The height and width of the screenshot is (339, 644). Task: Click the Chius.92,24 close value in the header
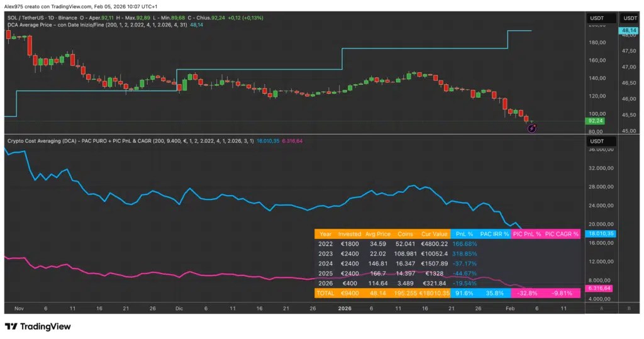pyautogui.click(x=210, y=18)
